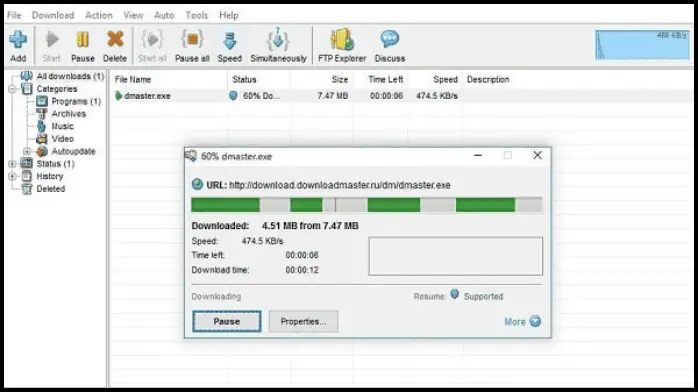Click the Discuss toolbar icon
Viewport: 698px width, 392px height.
point(390,46)
